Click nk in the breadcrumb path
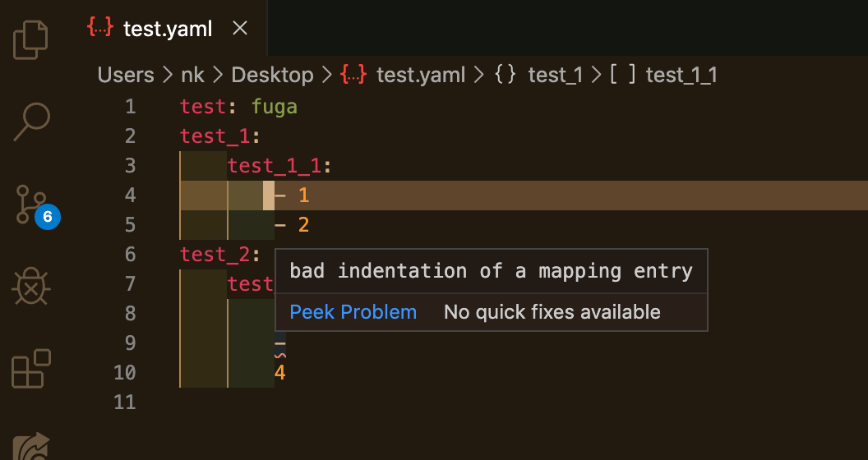 click(192, 75)
